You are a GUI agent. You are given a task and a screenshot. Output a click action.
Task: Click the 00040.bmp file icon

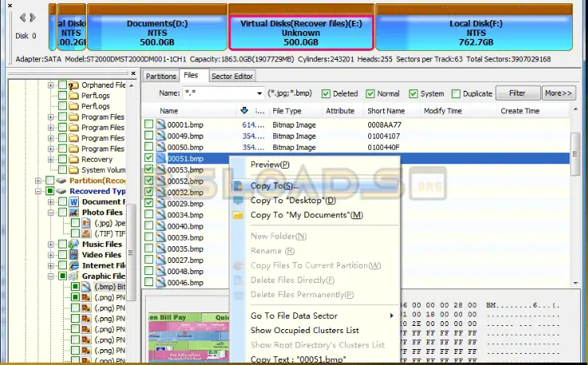pos(161,226)
